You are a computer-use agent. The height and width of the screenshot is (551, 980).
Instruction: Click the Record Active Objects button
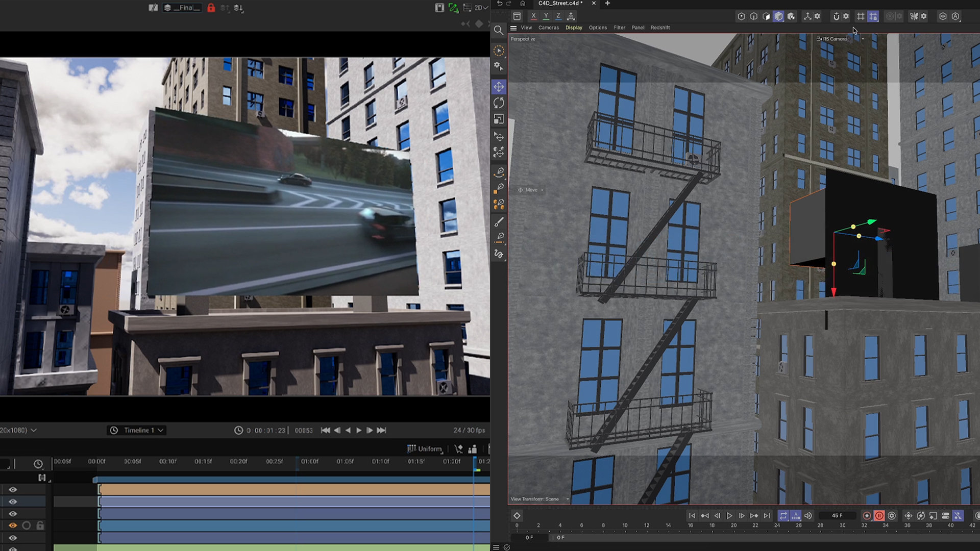coord(867,516)
